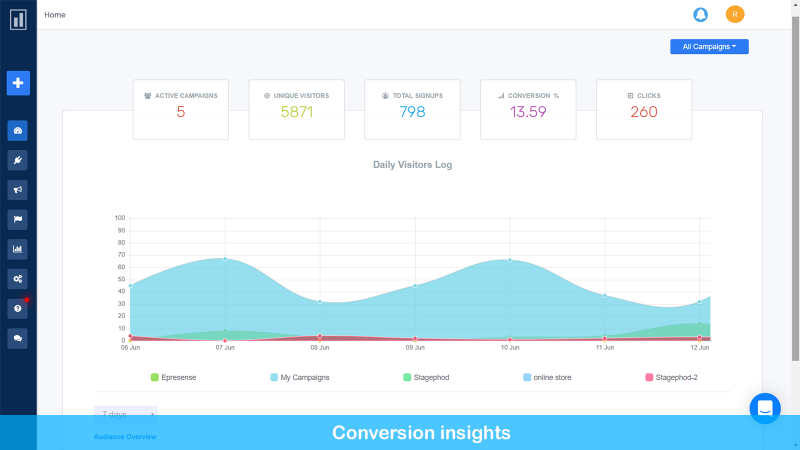Click the plus create button in sidebar
The image size is (800, 450).
click(18, 83)
